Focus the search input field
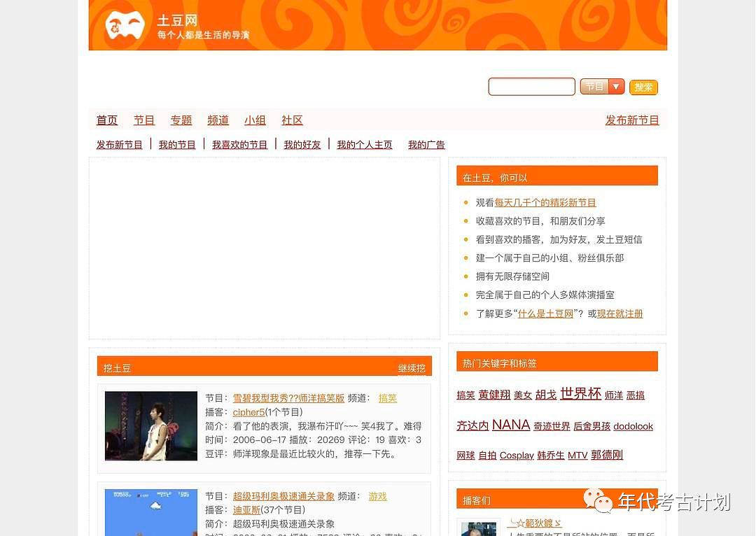 531,87
